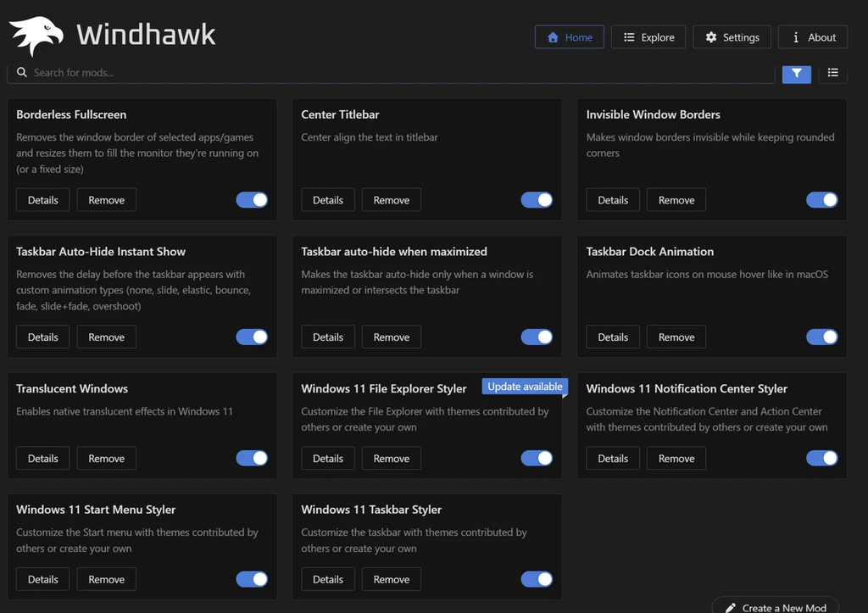Click the search magnifier icon
Viewport: 868px width, 613px height.
pos(21,73)
